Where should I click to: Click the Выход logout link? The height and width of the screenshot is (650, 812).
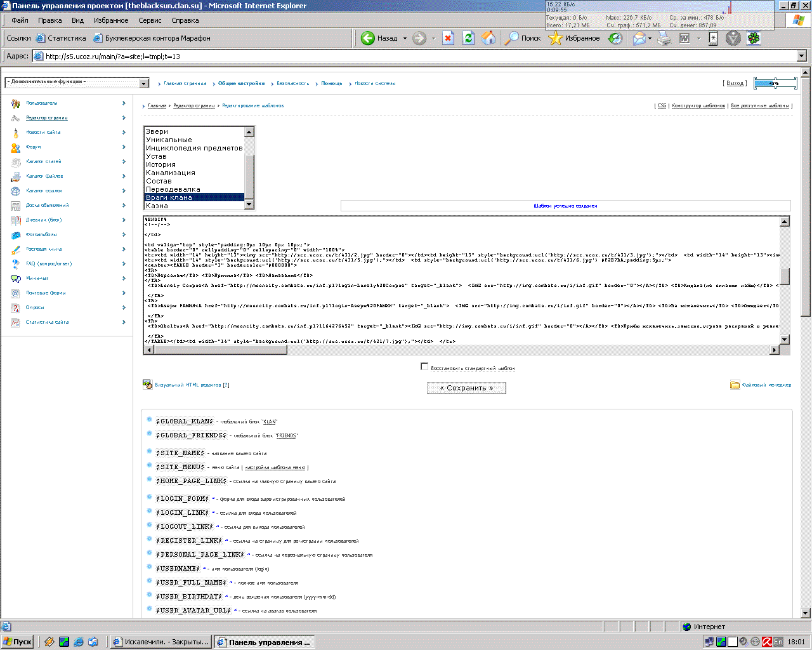735,83
